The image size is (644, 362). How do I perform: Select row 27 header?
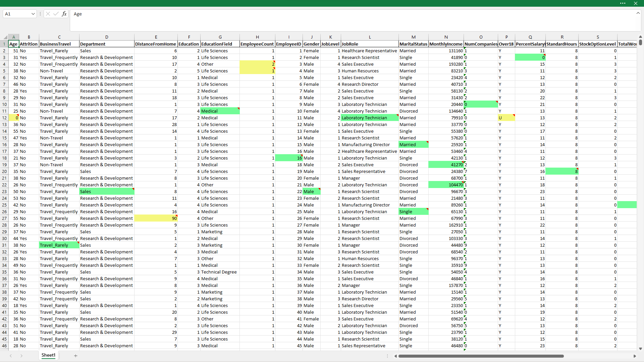[4, 218]
